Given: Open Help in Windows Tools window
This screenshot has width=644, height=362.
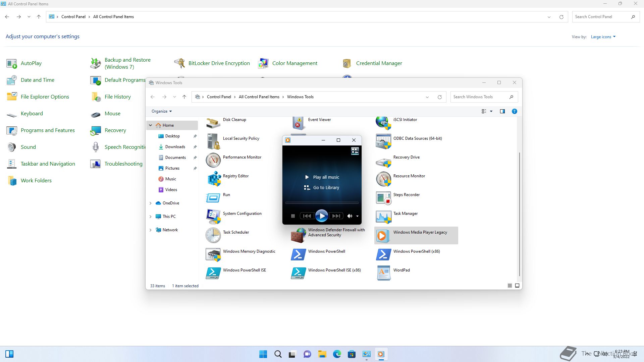Looking at the screenshot, I should click(x=515, y=111).
